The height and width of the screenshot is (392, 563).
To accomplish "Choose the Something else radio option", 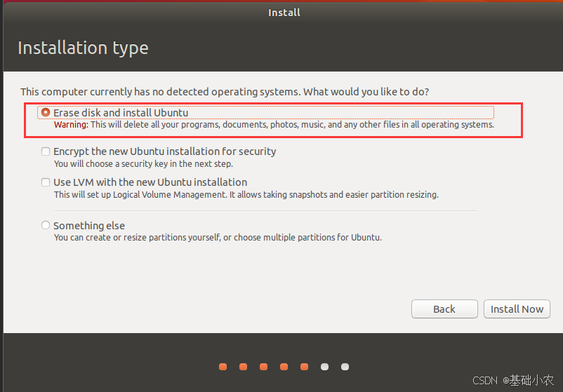I will [x=46, y=225].
